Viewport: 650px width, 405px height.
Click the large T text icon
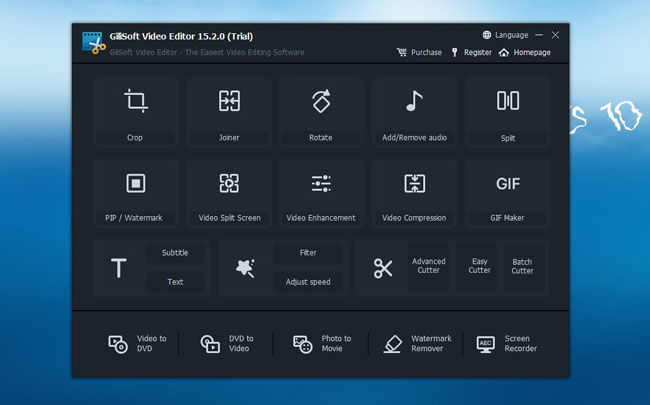coord(119,268)
